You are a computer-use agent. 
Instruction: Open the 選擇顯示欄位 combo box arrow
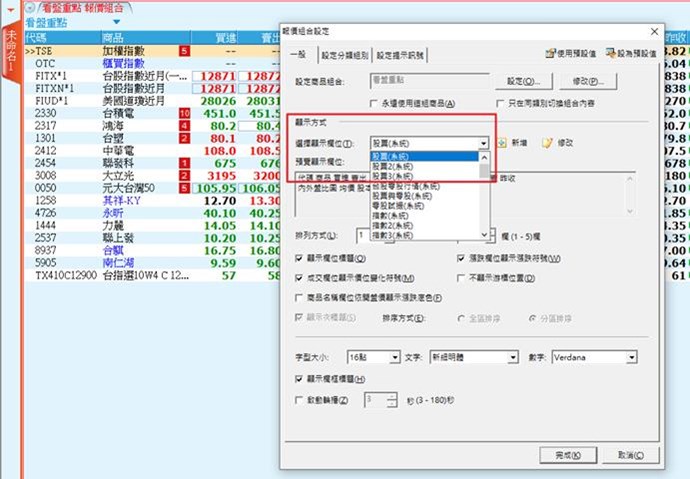(x=484, y=143)
